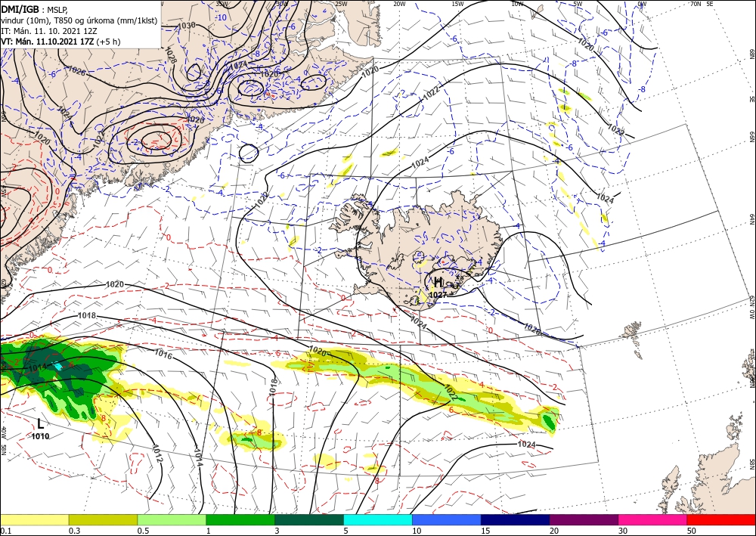Click the small closed isobar circle off Greenland
756x536 pixels.
pos(249,153)
